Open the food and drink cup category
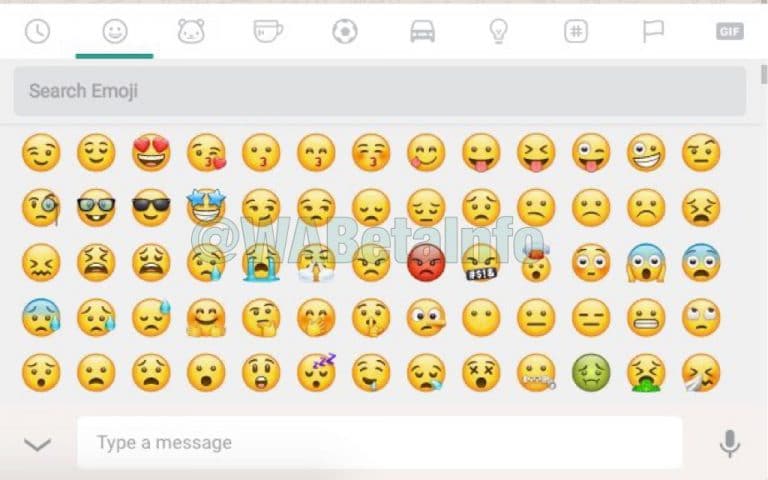The image size is (768, 480). click(268, 31)
